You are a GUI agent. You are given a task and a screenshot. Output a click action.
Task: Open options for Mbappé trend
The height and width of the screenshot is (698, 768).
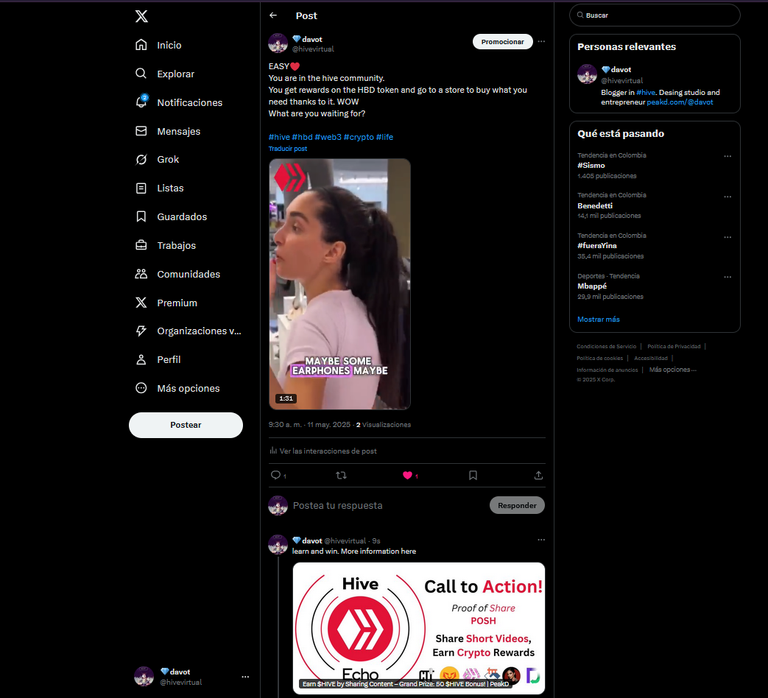pyautogui.click(x=728, y=277)
